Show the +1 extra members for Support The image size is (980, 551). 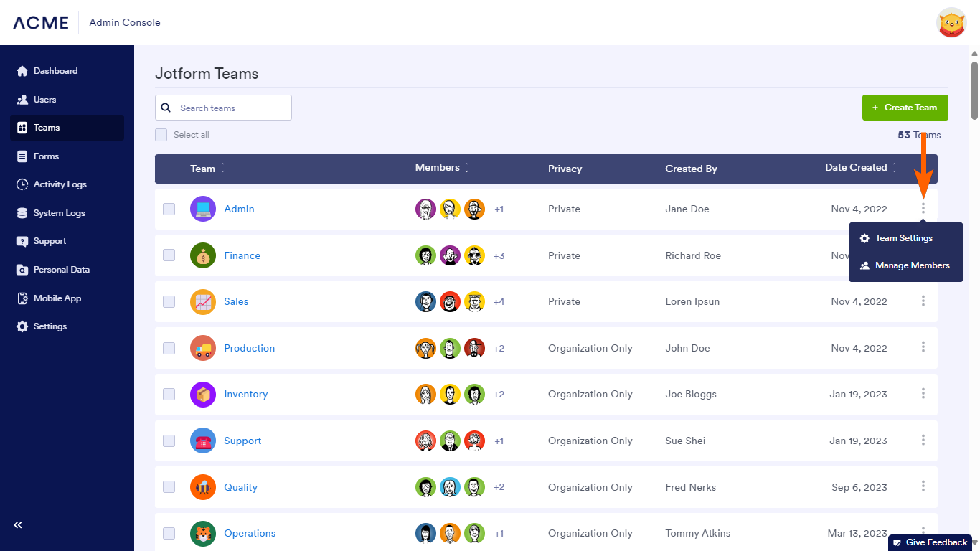click(x=499, y=441)
